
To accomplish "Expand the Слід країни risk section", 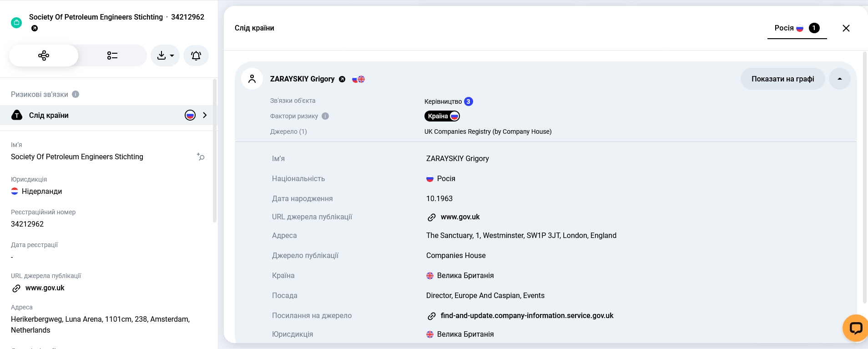I will pyautogui.click(x=205, y=115).
